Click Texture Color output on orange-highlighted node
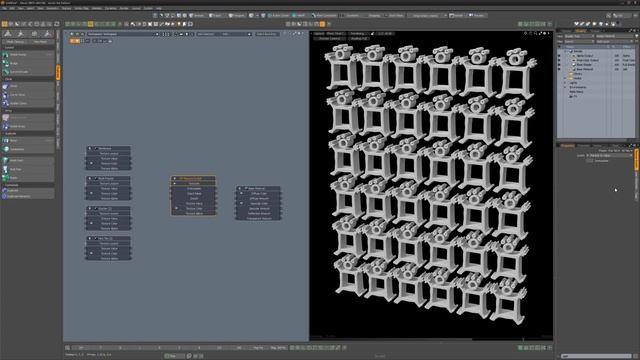The image size is (640, 360). coord(193,208)
